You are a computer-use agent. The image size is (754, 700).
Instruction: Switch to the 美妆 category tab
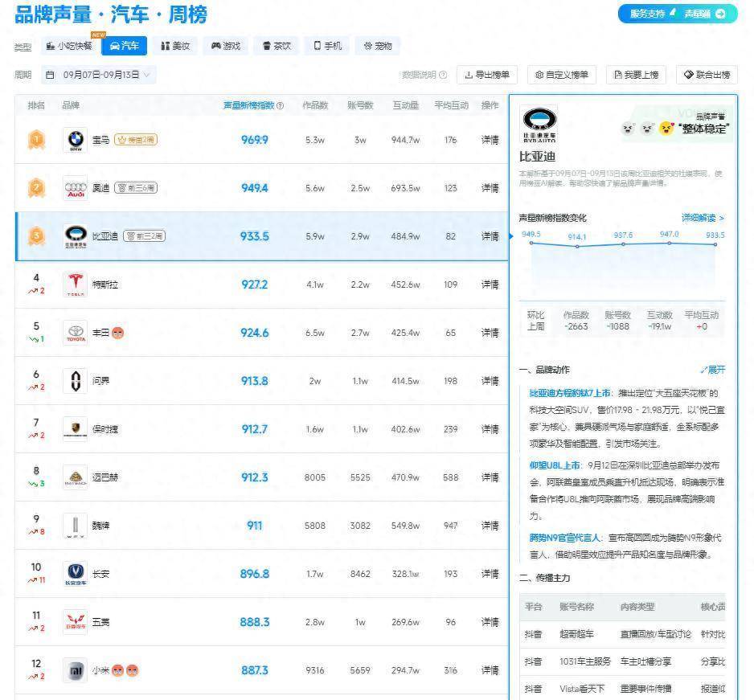click(174, 46)
